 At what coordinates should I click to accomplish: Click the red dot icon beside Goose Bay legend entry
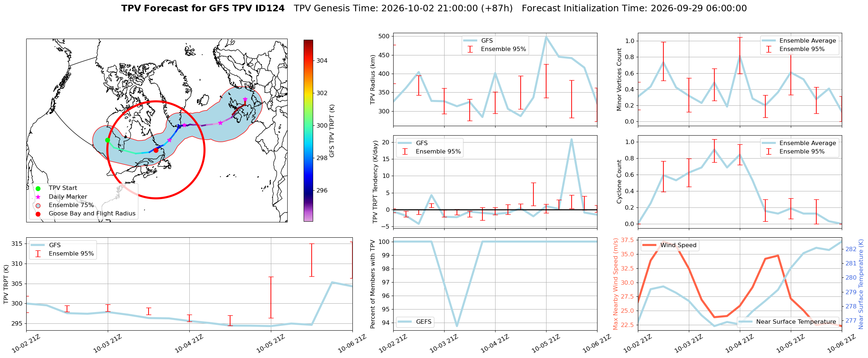[x=38, y=214]
